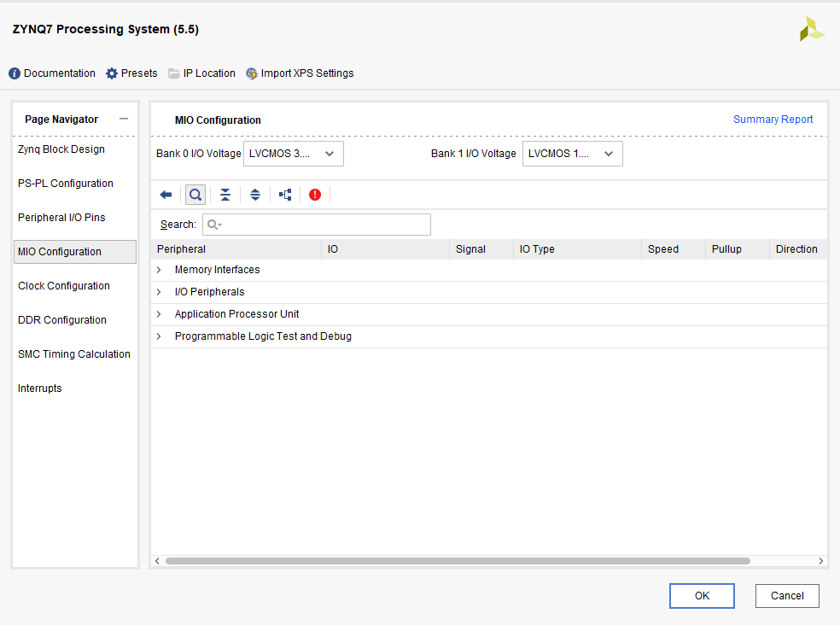The width and height of the screenshot is (840, 625).
Task: Toggle the search magnifier toolbar icon
Action: (x=195, y=195)
